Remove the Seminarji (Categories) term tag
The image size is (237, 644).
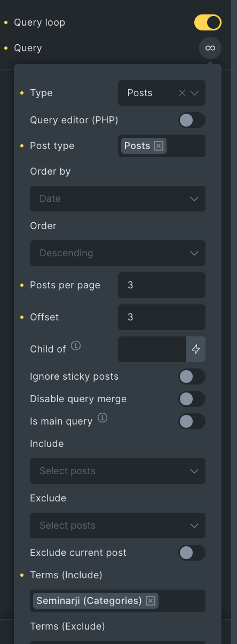(151, 601)
